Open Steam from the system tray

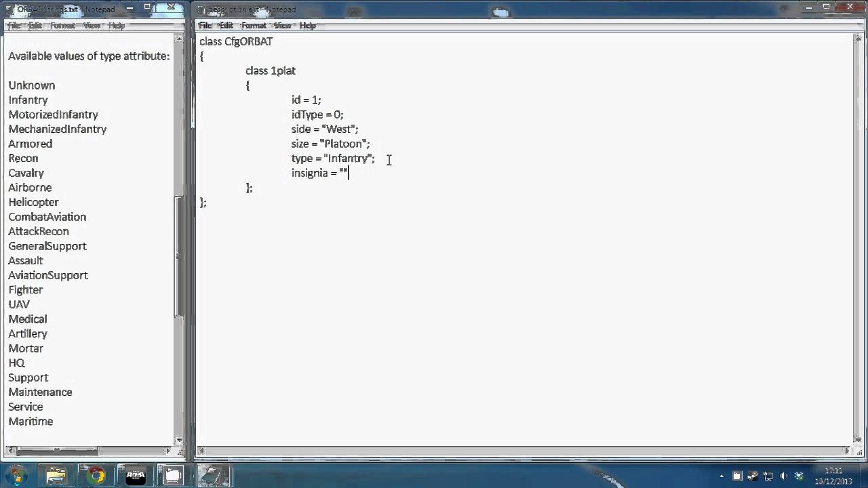753,476
